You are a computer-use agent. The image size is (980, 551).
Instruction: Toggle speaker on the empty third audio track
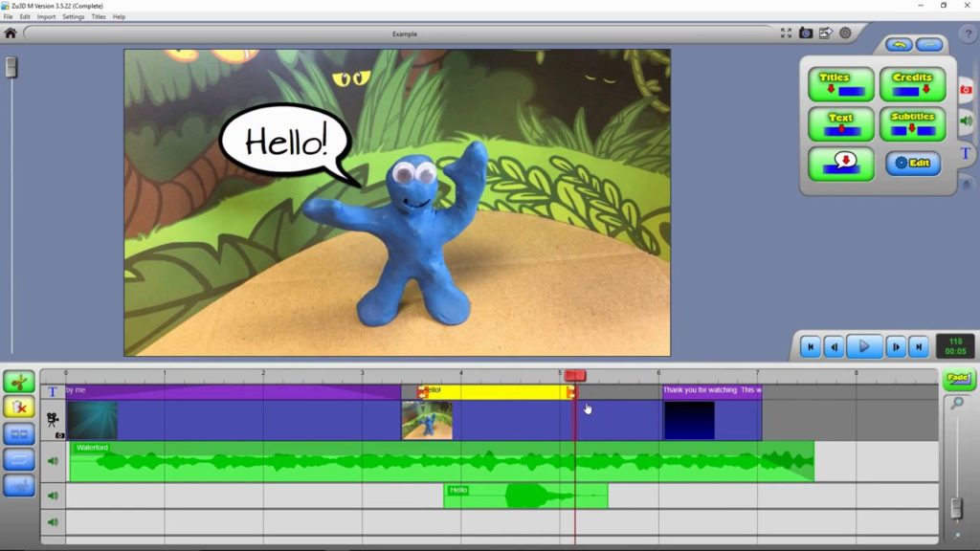tap(54, 522)
